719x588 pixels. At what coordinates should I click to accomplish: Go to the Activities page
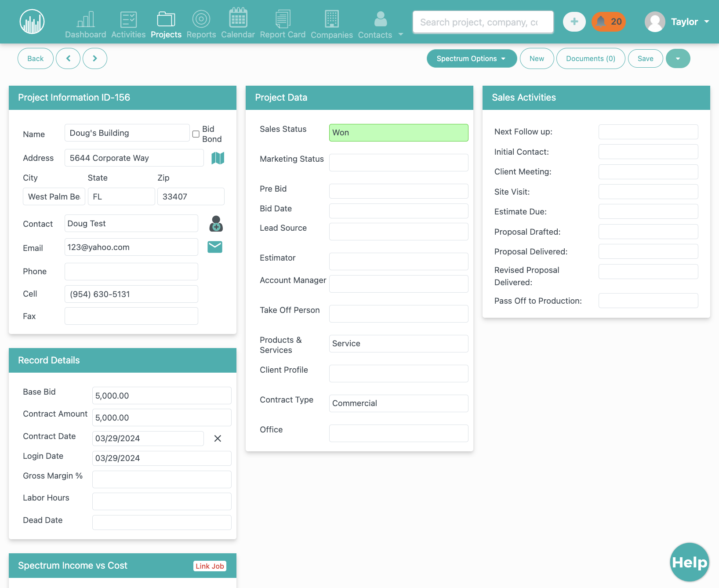click(x=128, y=25)
